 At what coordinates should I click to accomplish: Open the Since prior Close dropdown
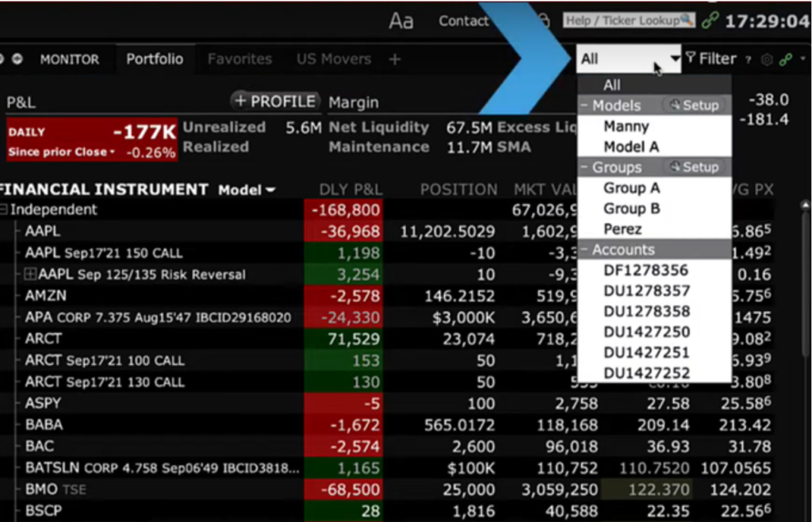(62, 152)
